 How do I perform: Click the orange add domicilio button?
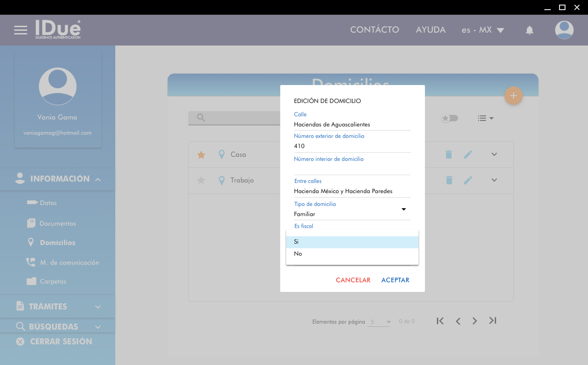513,96
